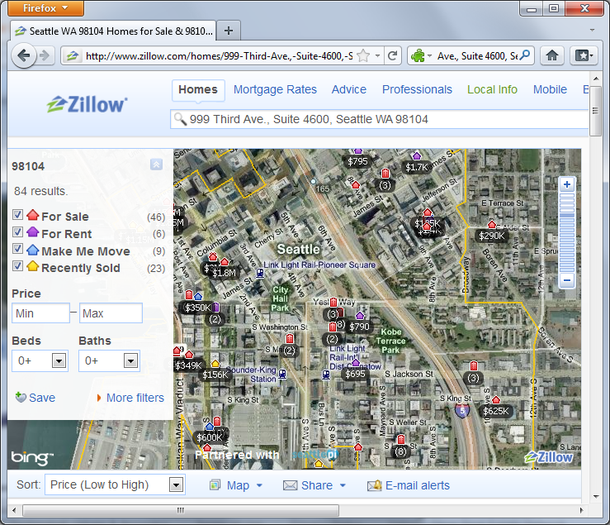
Task: Open the Local Info tab
Action: click(x=492, y=89)
